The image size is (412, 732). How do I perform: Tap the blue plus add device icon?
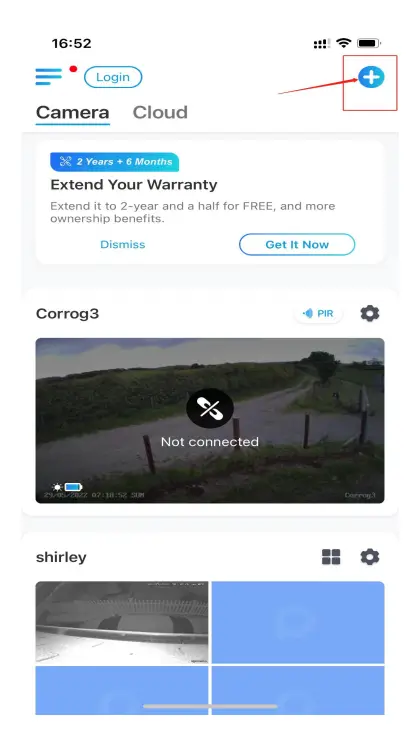point(371,77)
